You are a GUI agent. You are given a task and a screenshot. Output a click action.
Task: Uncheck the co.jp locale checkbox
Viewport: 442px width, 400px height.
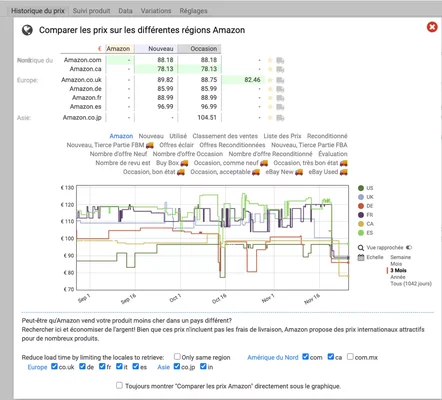[177, 366]
